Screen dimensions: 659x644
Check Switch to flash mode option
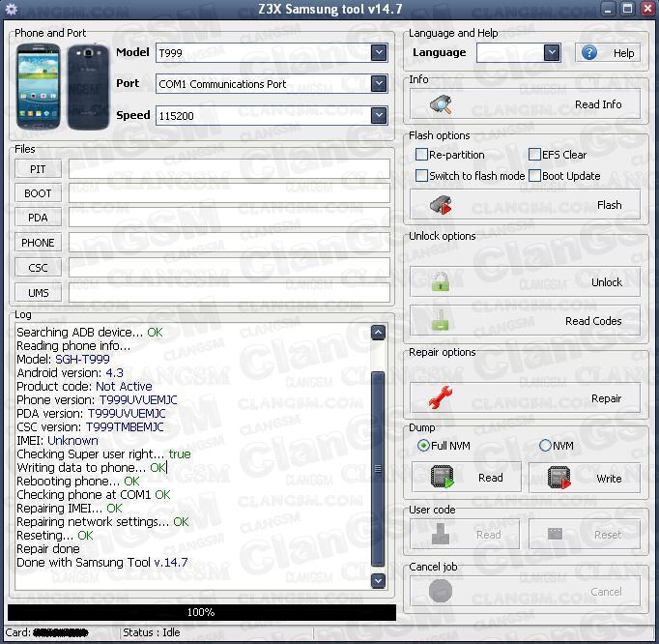421,175
